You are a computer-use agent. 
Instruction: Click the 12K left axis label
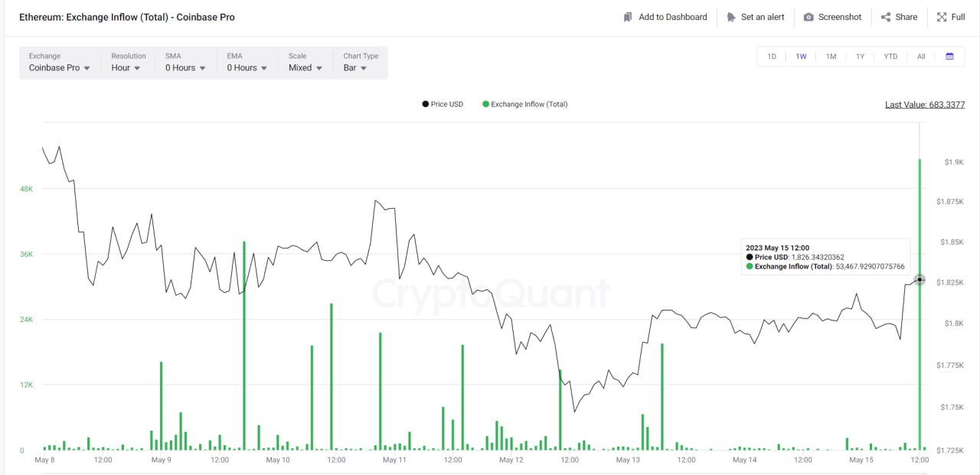[x=26, y=385]
